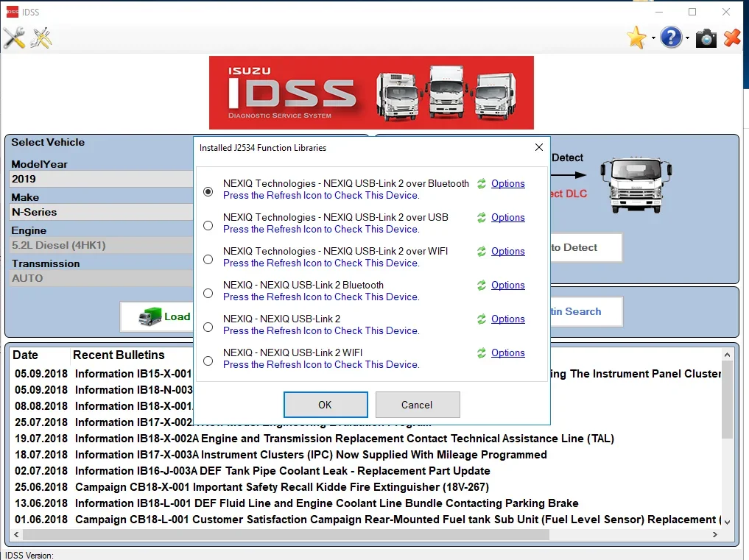Viewport: 749px width, 560px height.
Task: Open bulletin IB18-L-001 DEF Fluid Line
Action: pyautogui.click(x=296, y=503)
